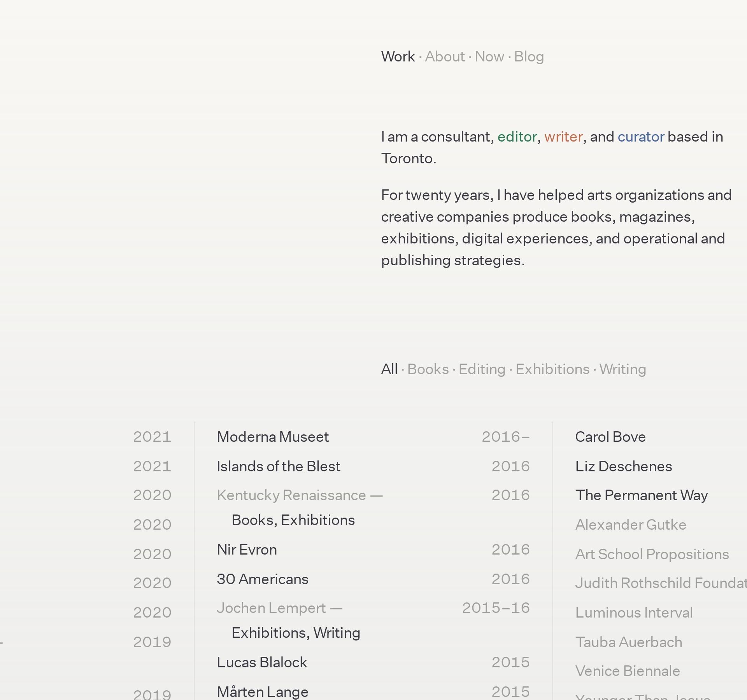Show only Exhibitions projects

click(552, 369)
